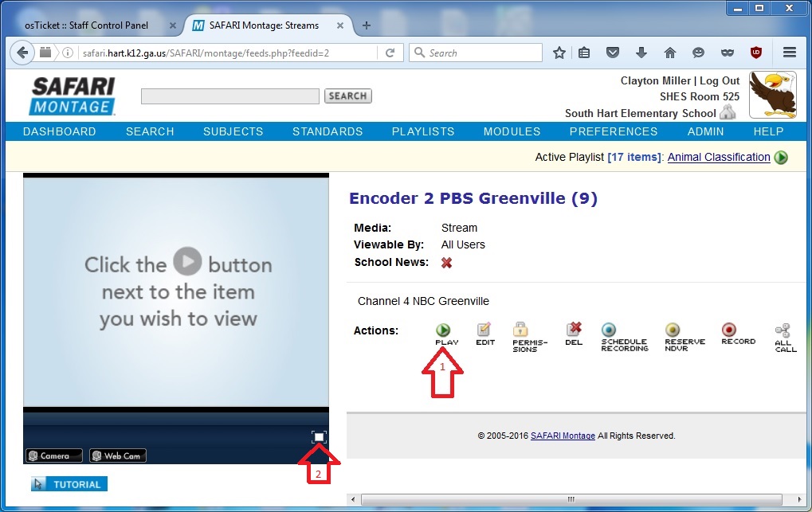The image size is (812, 512).
Task: Click the Camera button in the player
Action: [x=54, y=456]
